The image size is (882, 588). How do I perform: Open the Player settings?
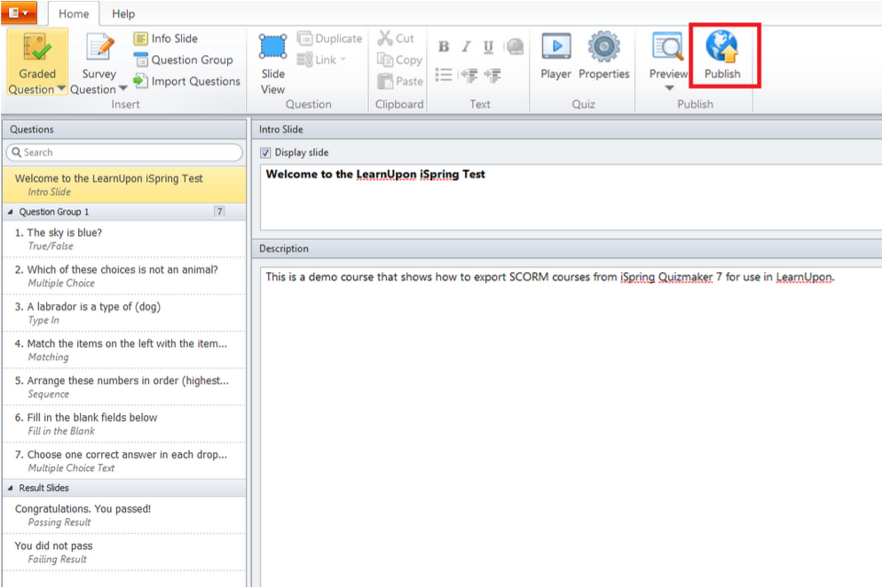tap(555, 56)
